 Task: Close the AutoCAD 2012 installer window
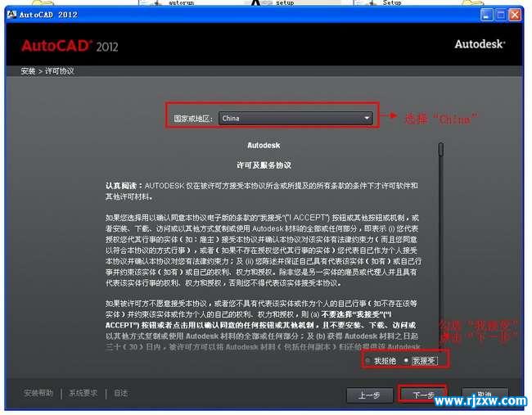(515, 15)
